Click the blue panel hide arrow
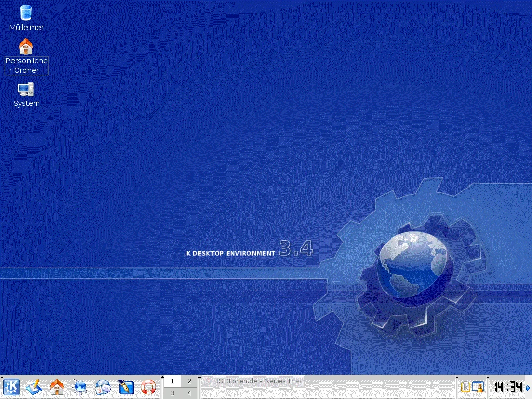This screenshot has height=399, width=532. 528,387
